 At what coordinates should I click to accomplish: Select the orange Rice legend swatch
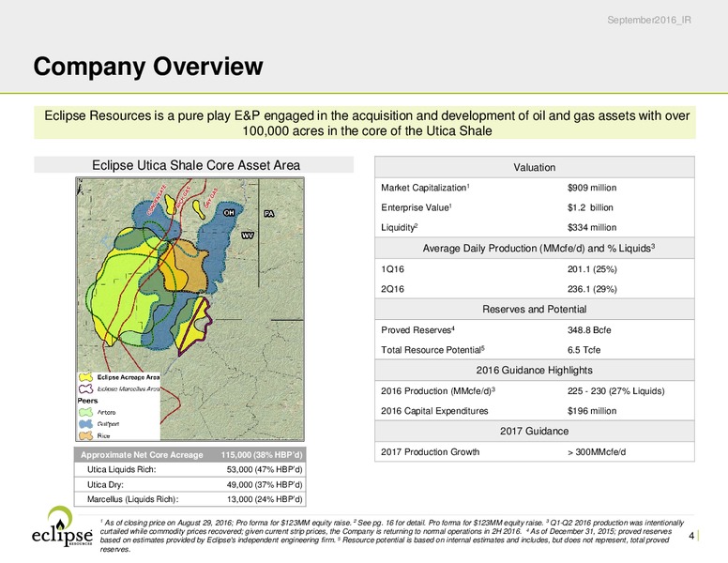(x=85, y=435)
